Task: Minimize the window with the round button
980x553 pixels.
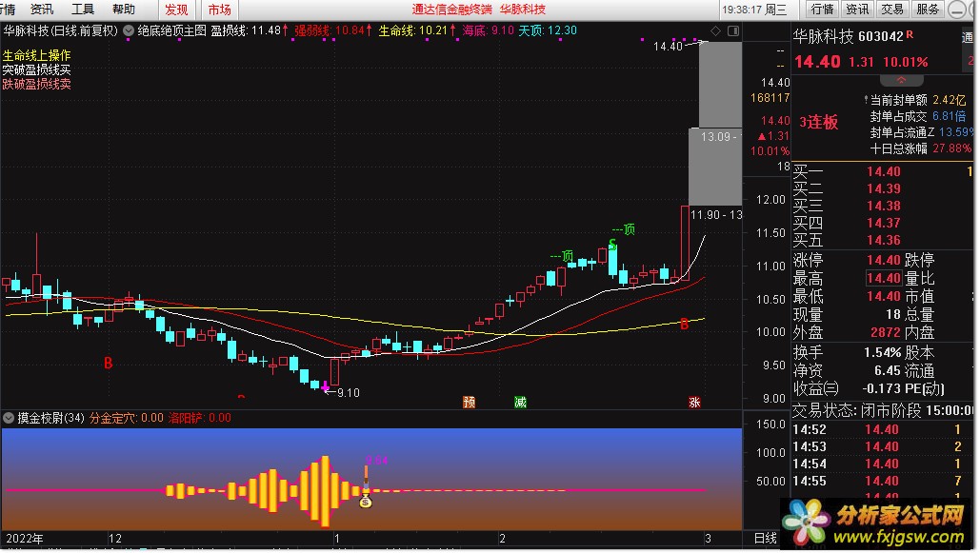Action: [x=956, y=10]
